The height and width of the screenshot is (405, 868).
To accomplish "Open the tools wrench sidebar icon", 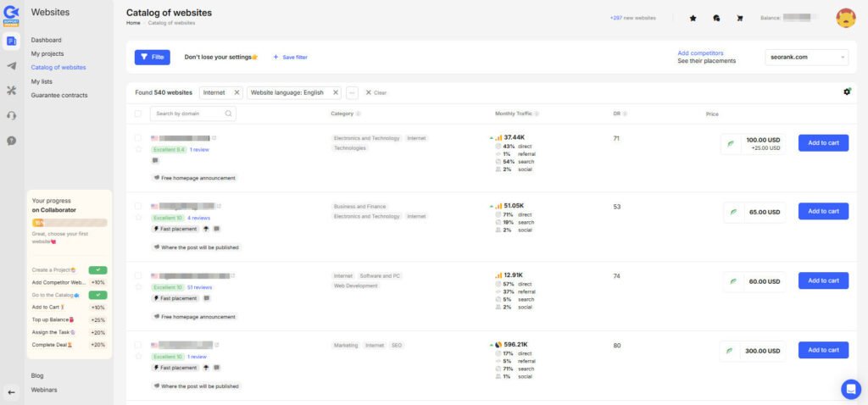I will point(11,90).
